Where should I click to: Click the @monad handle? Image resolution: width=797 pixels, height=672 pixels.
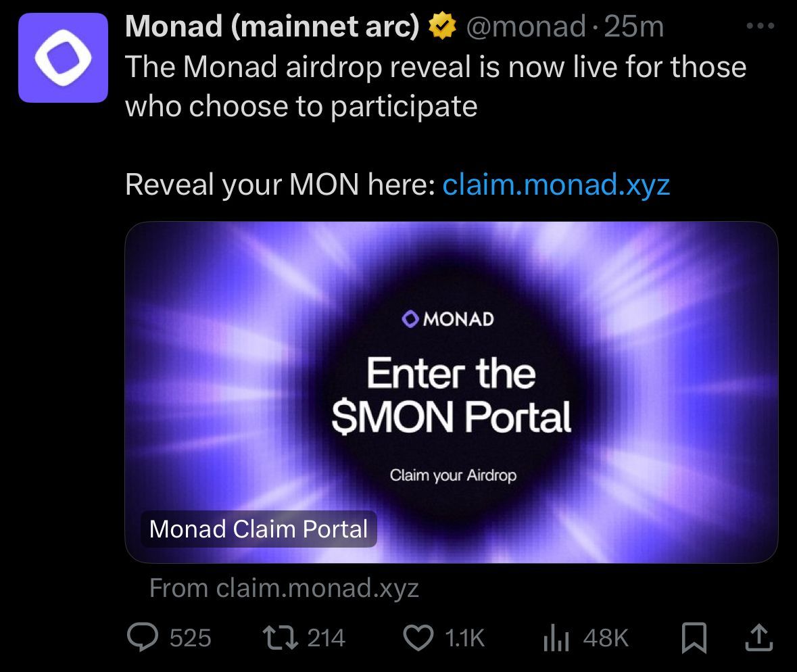pos(523,27)
